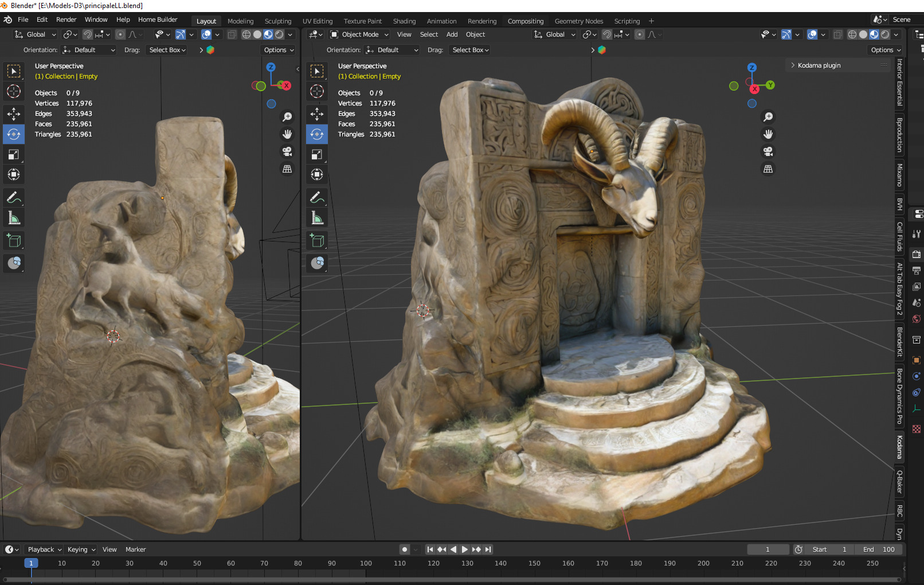The image size is (924, 585).
Task: Toggle camera view icon in right viewport
Action: coord(768,151)
